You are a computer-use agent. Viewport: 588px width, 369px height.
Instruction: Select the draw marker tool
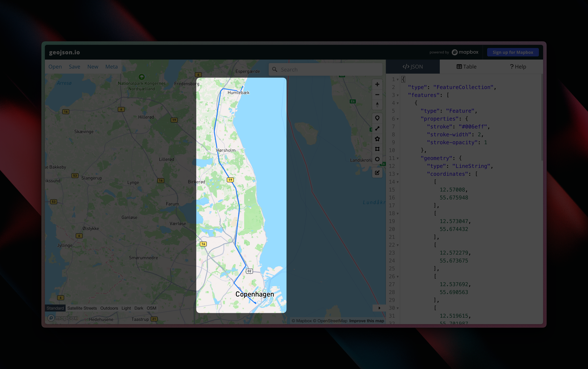(377, 118)
